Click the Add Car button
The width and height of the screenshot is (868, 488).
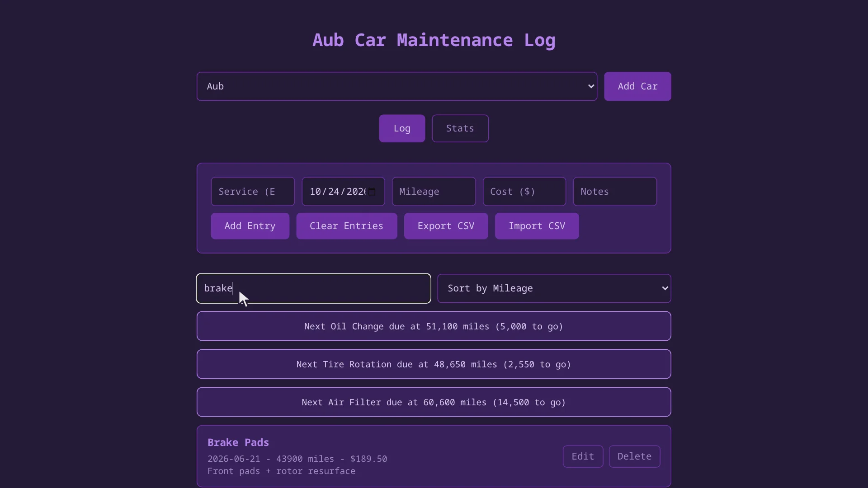click(x=637, y=86)
